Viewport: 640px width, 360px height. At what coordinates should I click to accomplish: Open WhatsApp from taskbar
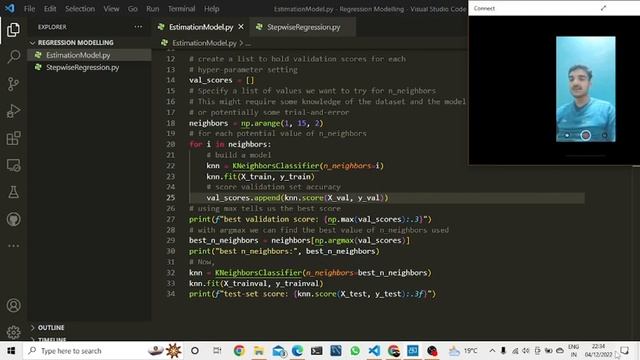tap(355, 351)
